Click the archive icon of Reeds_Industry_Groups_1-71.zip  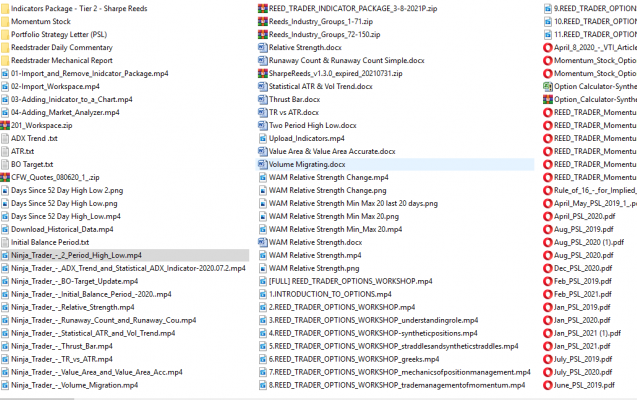(263, 22)
